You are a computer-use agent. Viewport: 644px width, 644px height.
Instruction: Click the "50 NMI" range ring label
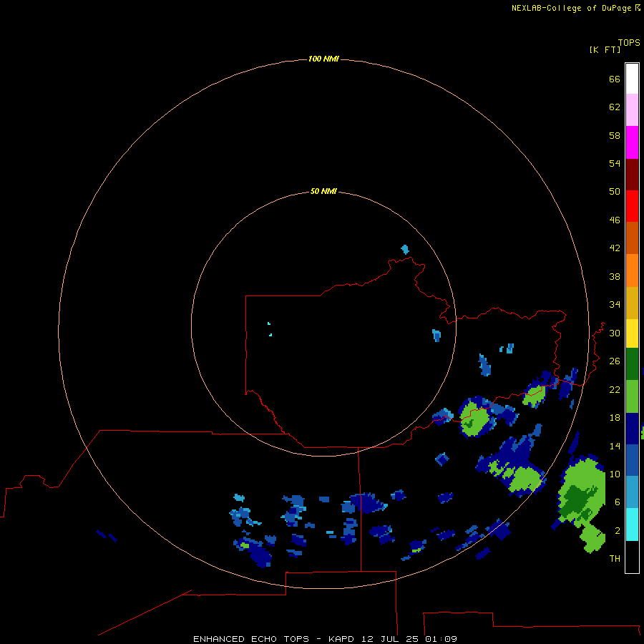point(323,191)
